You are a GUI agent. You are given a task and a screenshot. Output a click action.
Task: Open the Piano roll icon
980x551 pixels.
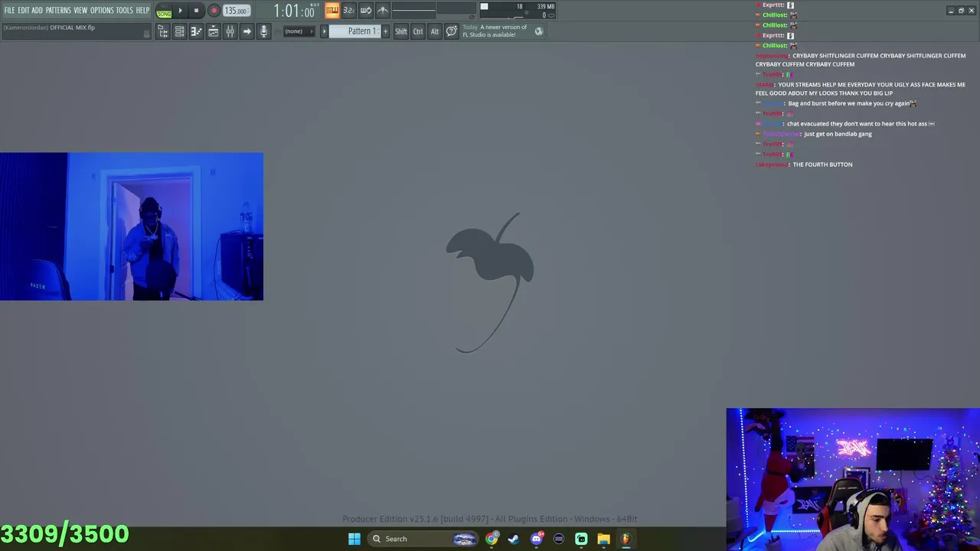pyautogui.click(x=196, y=31)
